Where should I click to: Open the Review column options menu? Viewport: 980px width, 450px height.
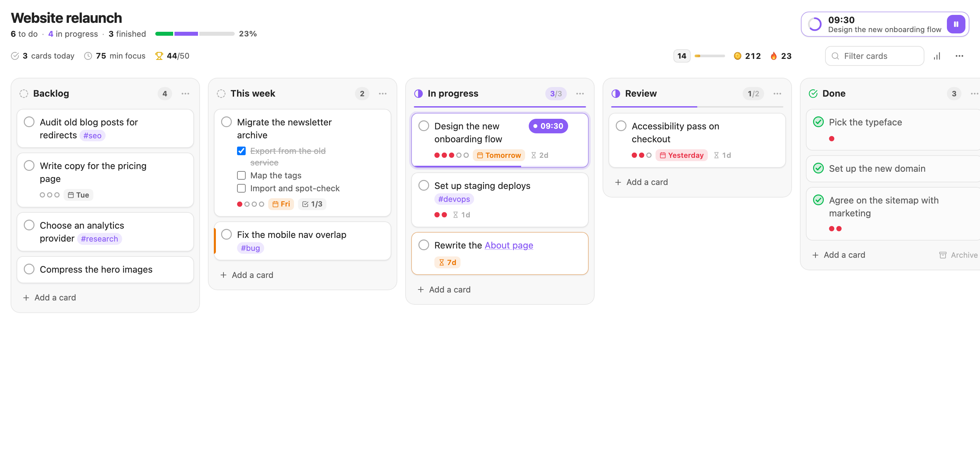coord(777,94)
